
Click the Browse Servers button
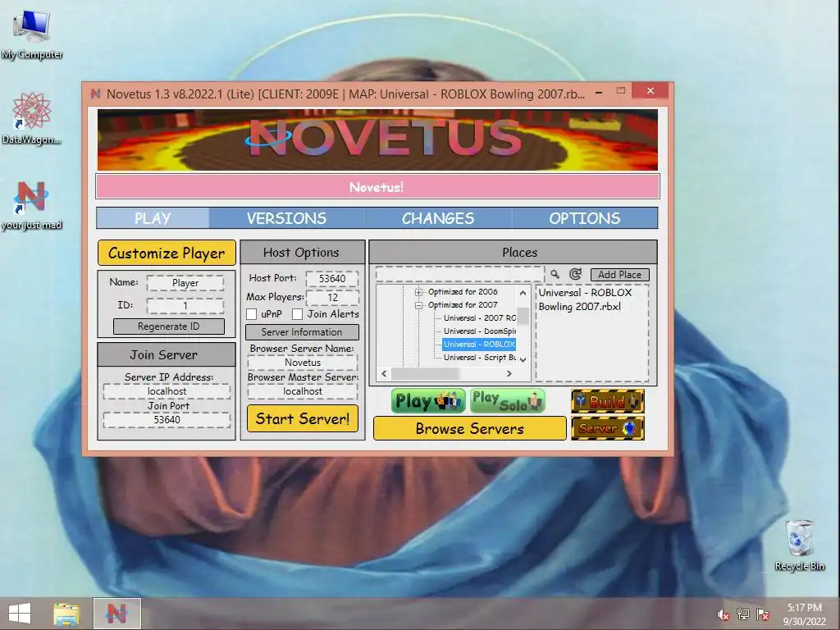pyautogui.click(x=470, y=428)
